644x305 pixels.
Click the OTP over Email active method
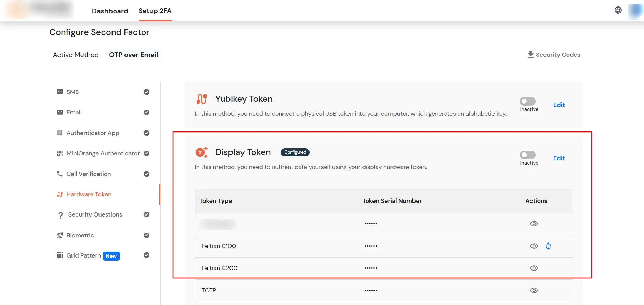coord(133,55)
